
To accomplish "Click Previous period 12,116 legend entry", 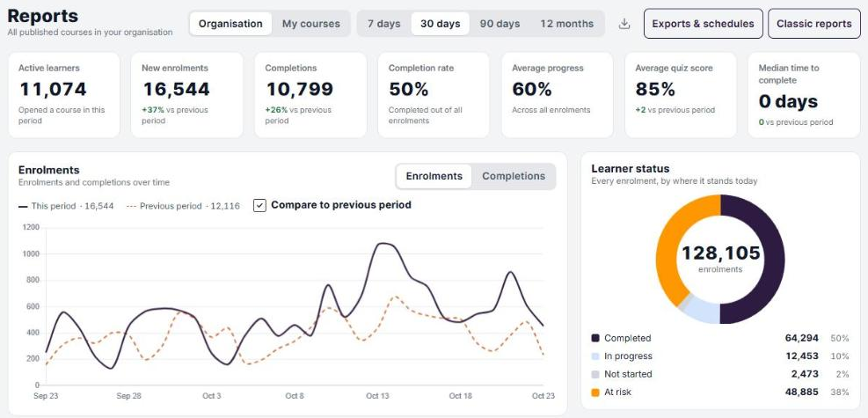I will click(x=183, y=206).
